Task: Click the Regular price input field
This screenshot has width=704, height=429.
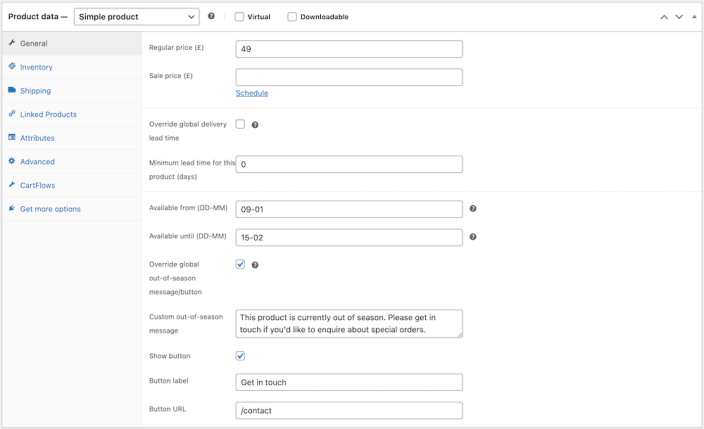Action: coord(349,49)
